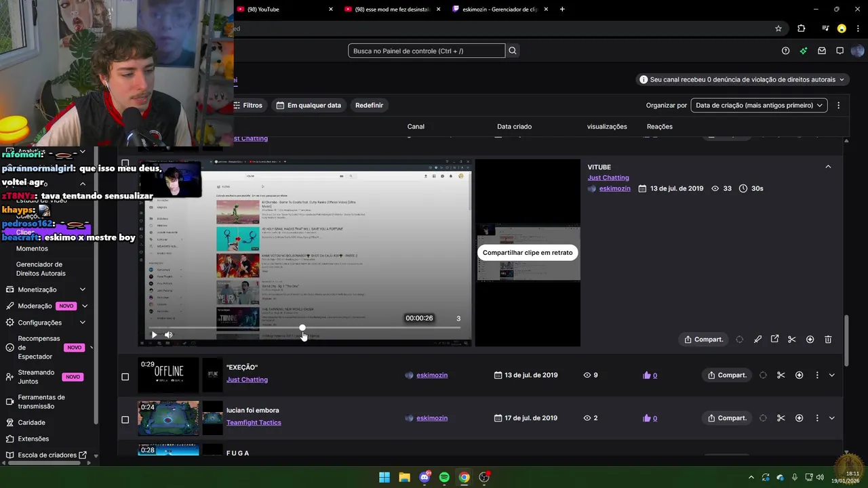Image resolution: width=868 pixels, height=488 pixels.
Task: Feature the VITUBE clip with star-circle icon
Action: [810, 340]
